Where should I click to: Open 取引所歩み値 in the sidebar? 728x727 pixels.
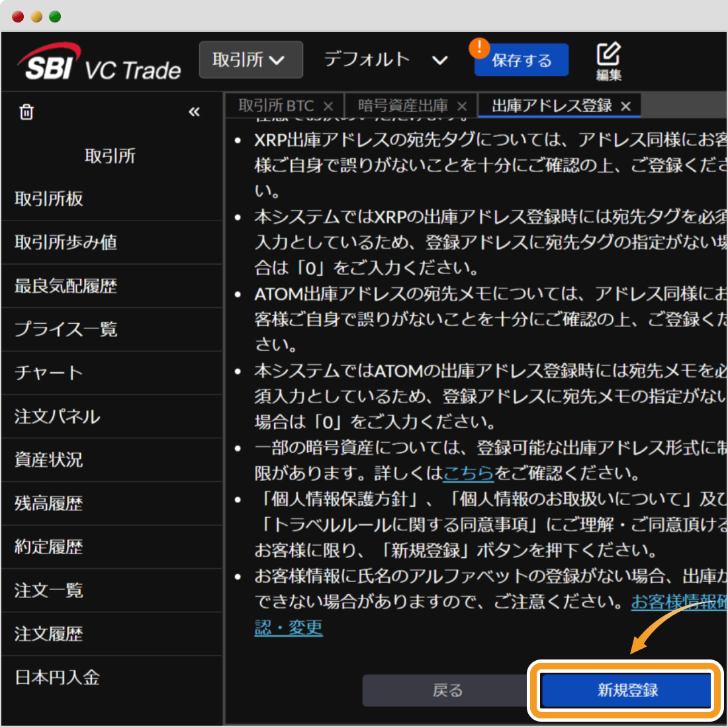click(x=111, y=242)
